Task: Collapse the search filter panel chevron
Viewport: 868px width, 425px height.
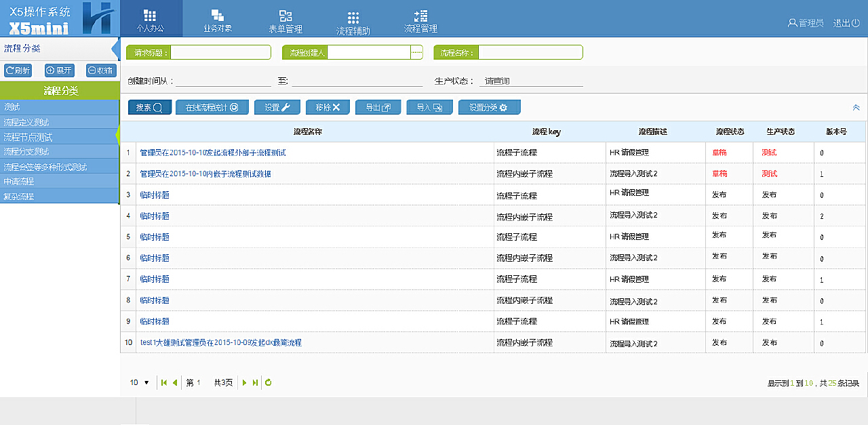Action: (856, 106)
